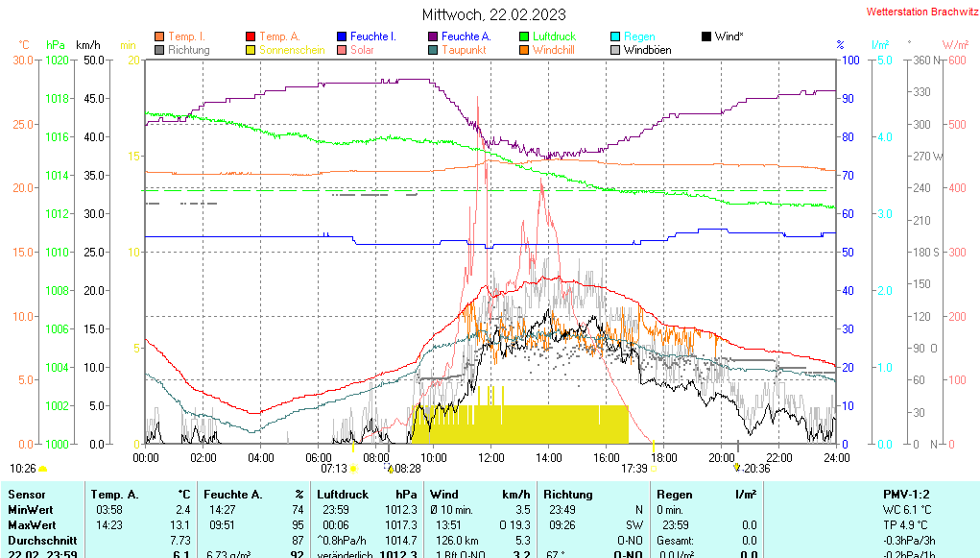The height and width of the screenshot is (558, 980).
Task: Click the sun icon beside 10:26
Action: (x=43, y=469)
